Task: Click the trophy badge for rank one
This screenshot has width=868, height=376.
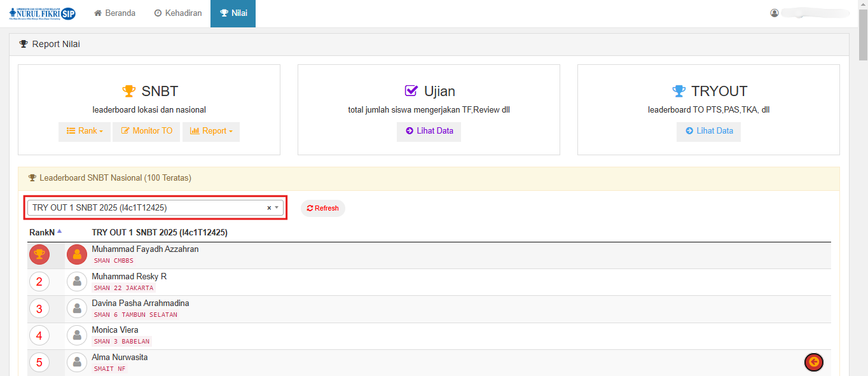Action: pos(39,254)
